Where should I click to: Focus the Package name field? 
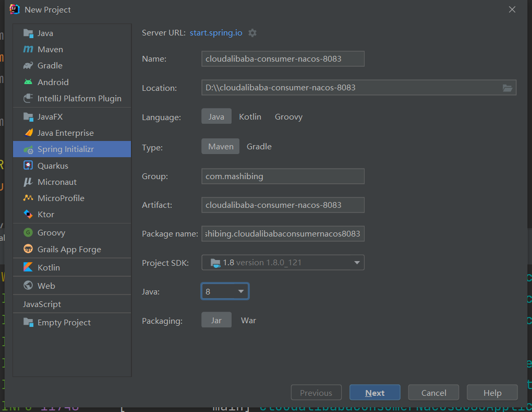[283, 234]
